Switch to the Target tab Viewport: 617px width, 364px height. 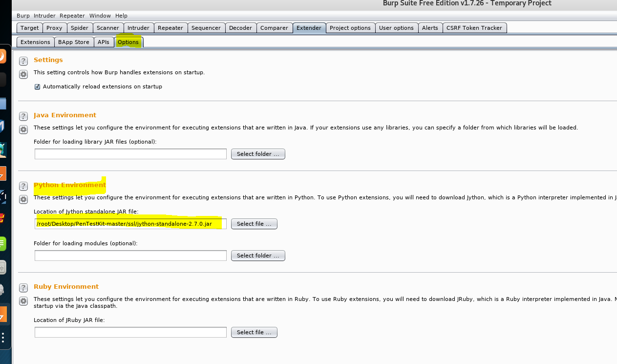[30, 28]
